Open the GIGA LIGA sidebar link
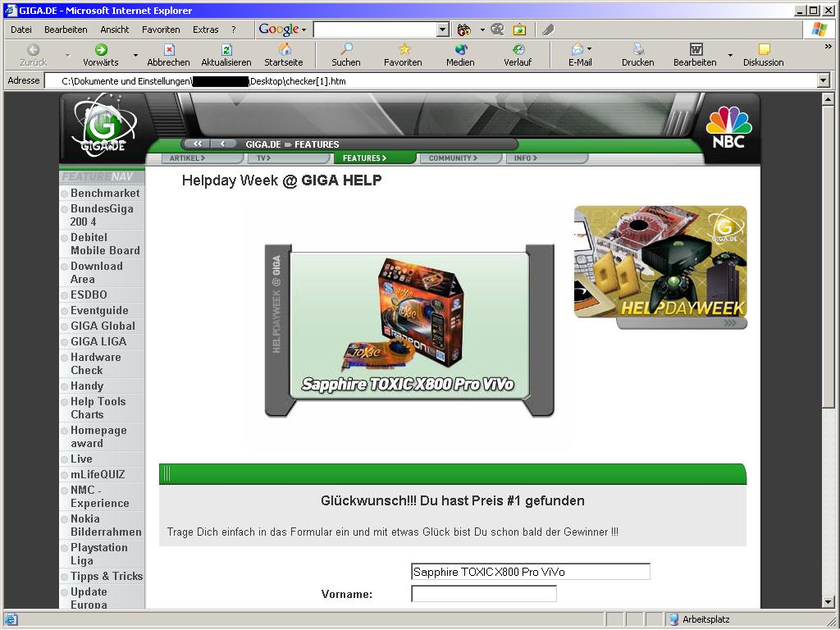Screen dimensions: 840x630 tap(98, 341)
